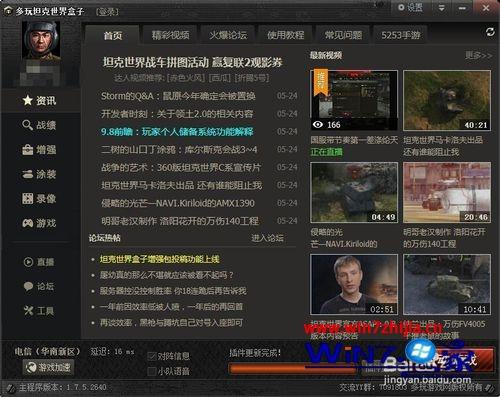
Task: Open news list item 明哥老汉制作 洛阳花开
Action: pyautogui.click(x=180, y=221)
